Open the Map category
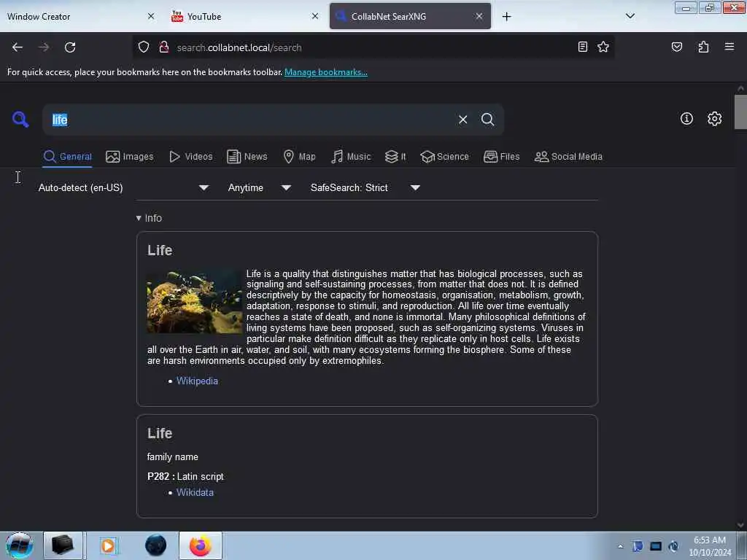747x560 pixels. pos(299,157)
